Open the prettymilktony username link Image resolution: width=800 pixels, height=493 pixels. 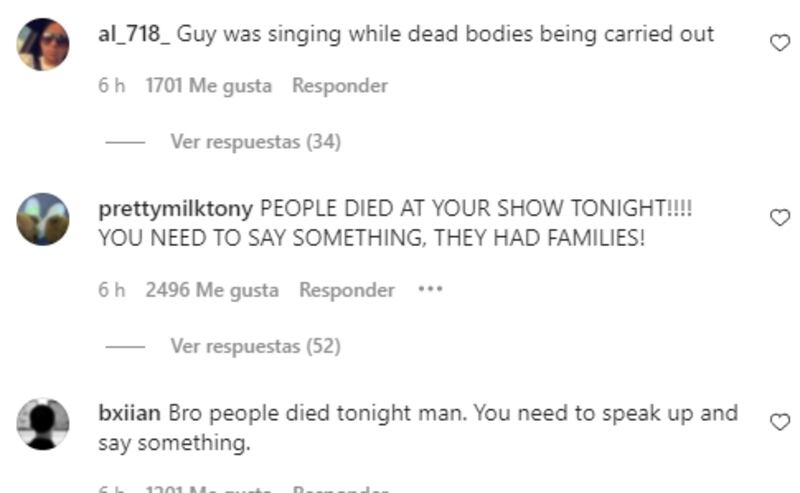(176, 209)
